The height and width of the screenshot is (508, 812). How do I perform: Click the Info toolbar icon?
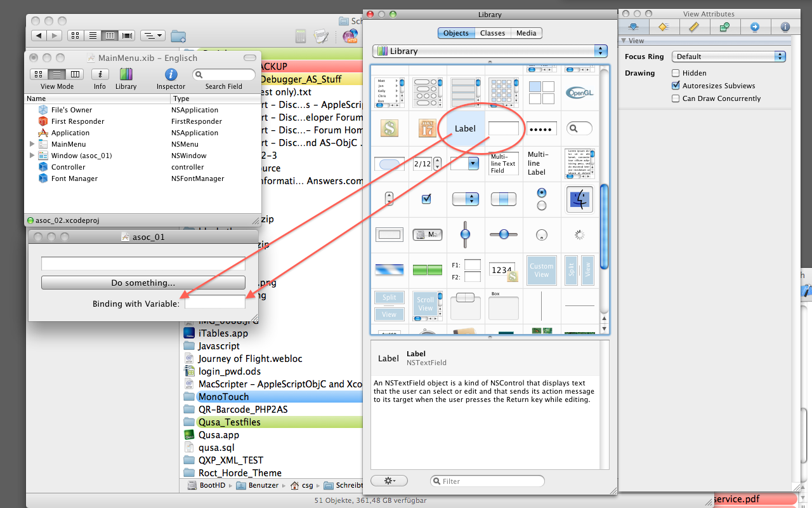click(100, 75)
